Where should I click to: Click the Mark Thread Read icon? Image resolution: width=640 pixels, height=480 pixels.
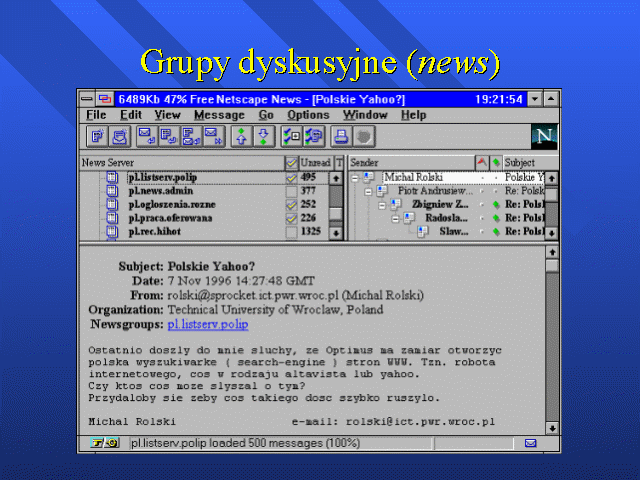[x=291, y=136]
